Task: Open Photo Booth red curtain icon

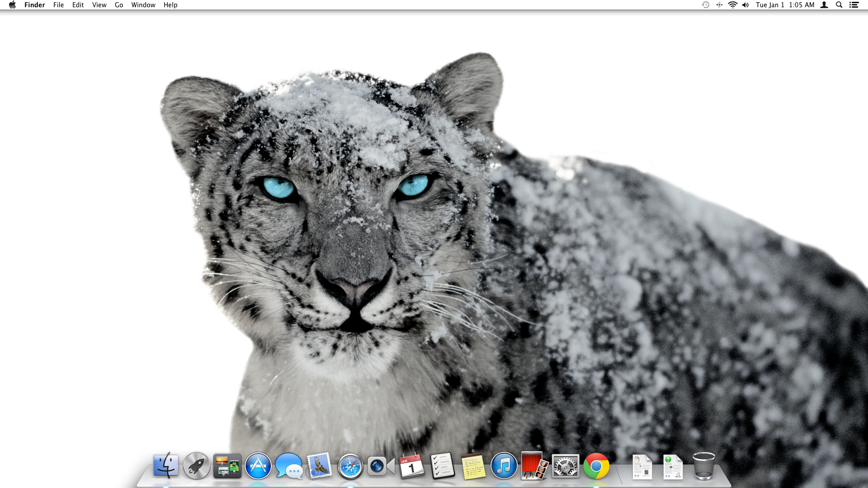Action: (535, 466)
